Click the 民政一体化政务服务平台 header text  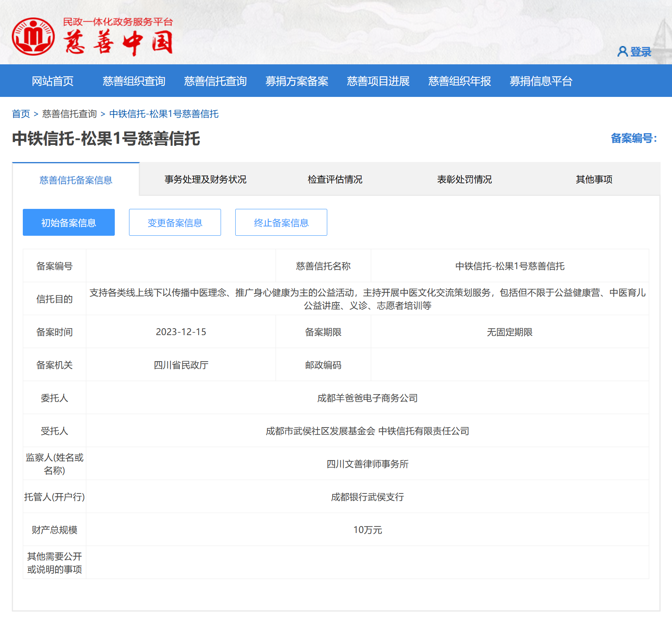coord(118,22)
